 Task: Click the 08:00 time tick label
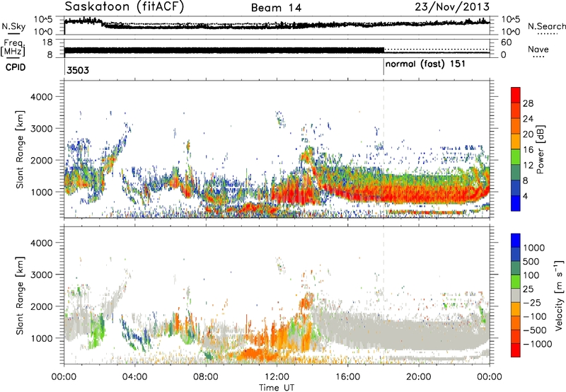click(206, 377)
